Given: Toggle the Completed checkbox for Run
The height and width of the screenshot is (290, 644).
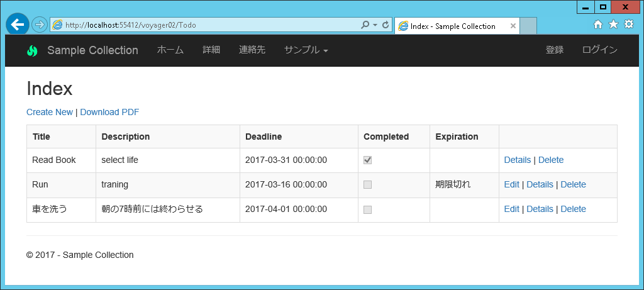Looking at the screenshot, I should pyautogui.click(x=367, y=185).
